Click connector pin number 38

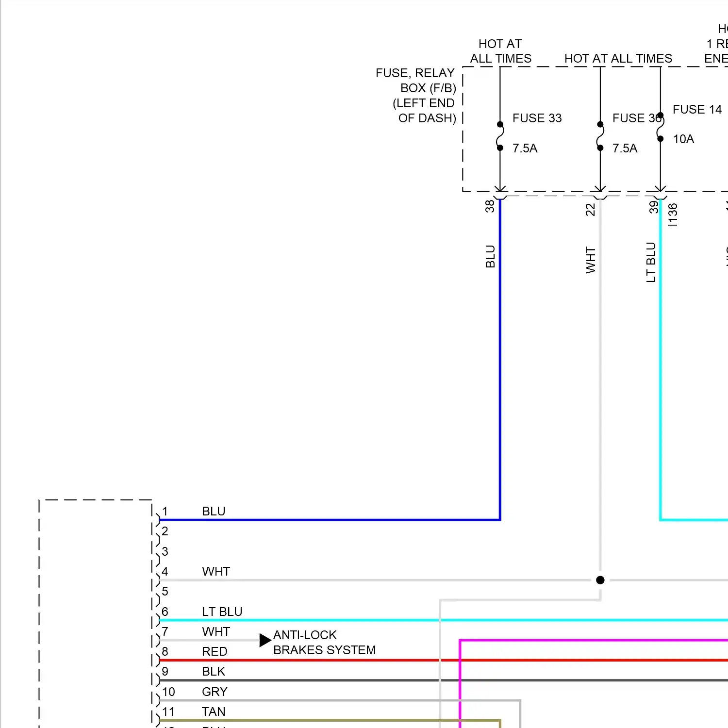(x=490, y=206)
